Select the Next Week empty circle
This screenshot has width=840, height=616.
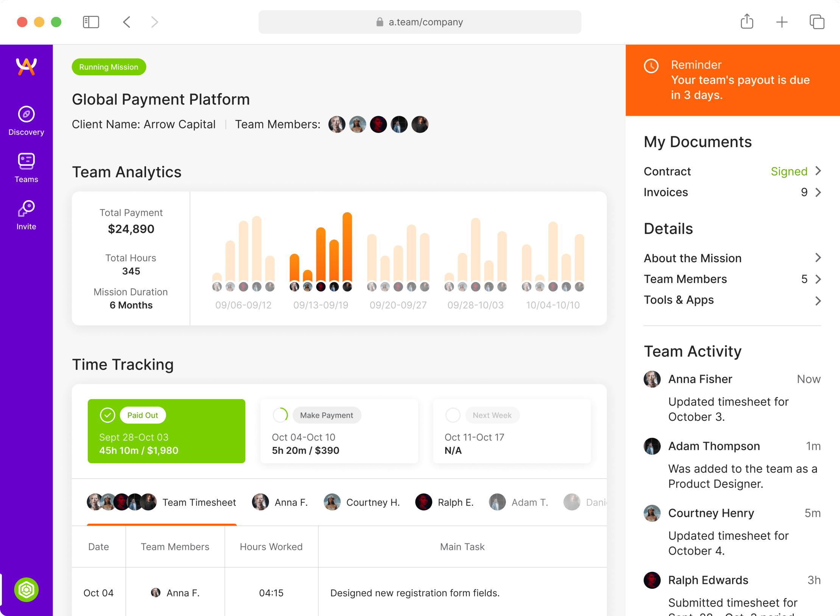point(453,415)
